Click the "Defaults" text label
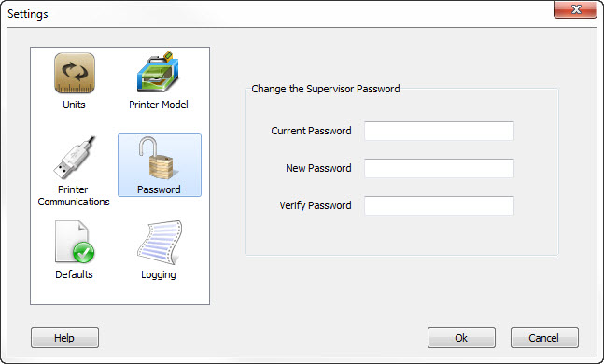 pos(74,274)
